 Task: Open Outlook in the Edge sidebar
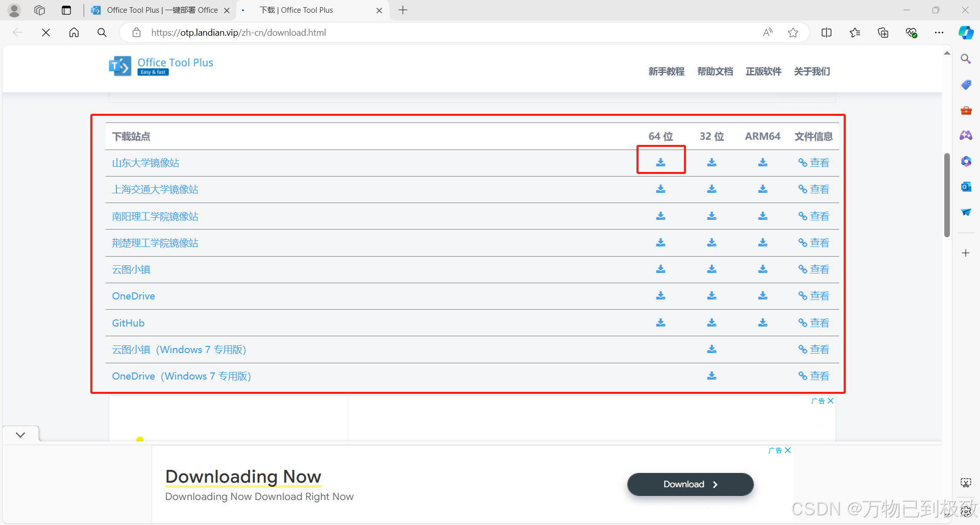[966, 187]
